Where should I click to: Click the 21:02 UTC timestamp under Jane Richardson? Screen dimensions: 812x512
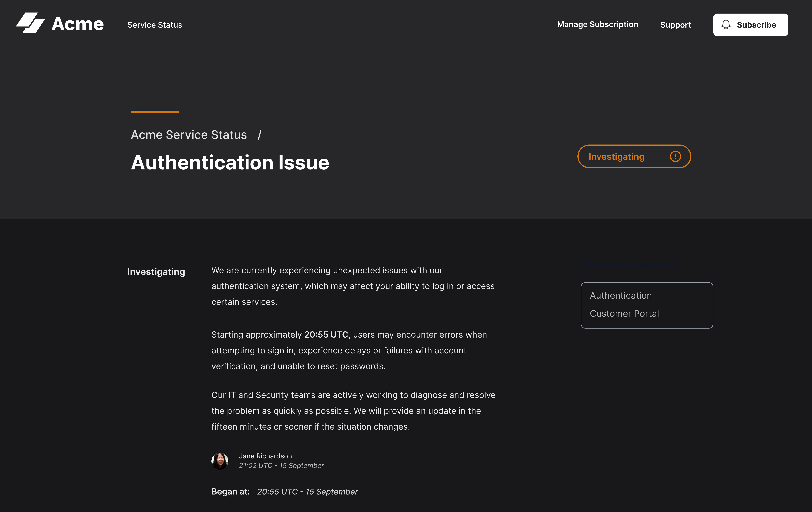click(281, 465)
